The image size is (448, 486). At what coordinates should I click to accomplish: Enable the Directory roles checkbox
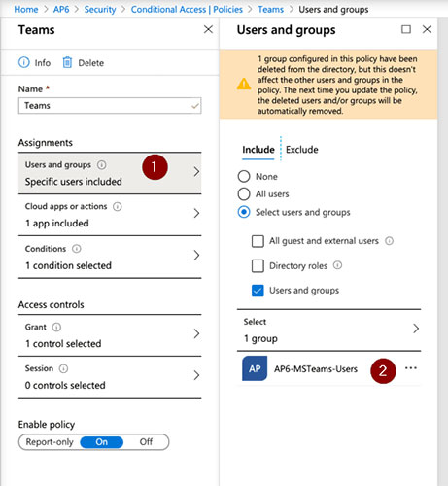coord(258,266)
